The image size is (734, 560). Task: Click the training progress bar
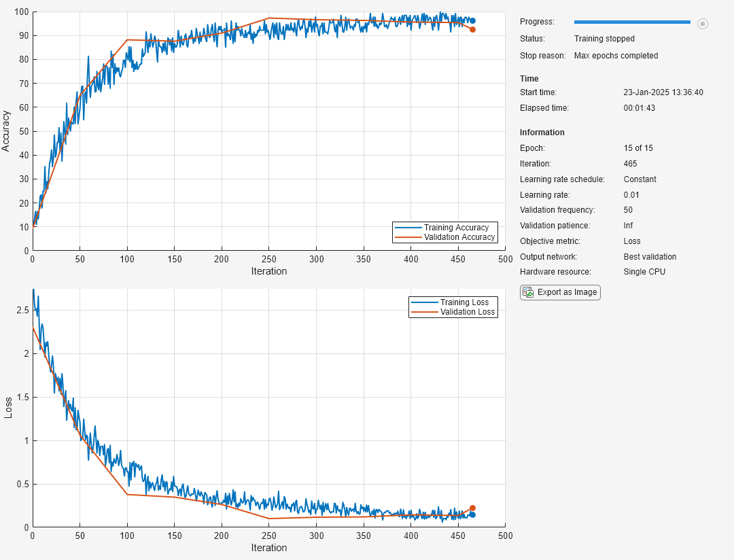[631, 22]
